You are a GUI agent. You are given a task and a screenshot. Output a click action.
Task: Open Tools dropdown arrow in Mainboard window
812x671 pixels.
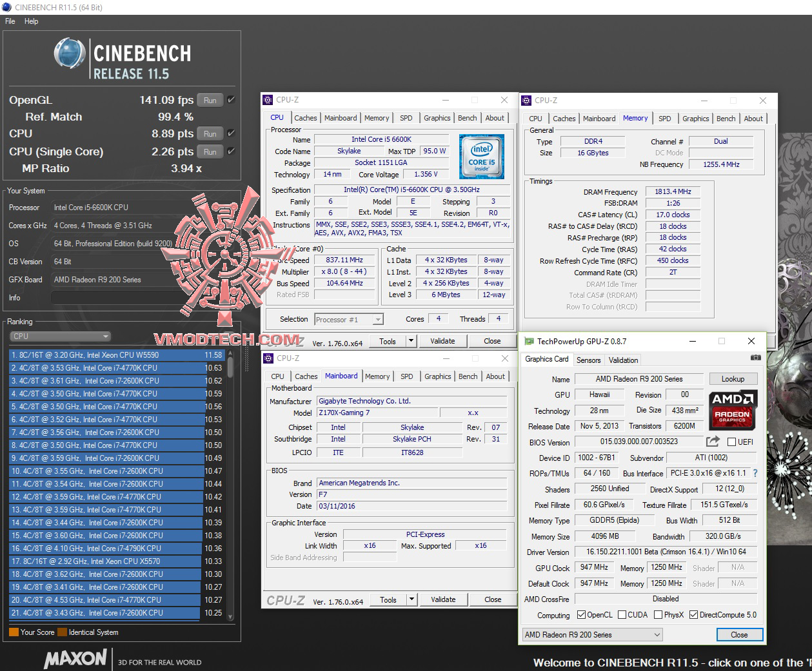(411, 599)
